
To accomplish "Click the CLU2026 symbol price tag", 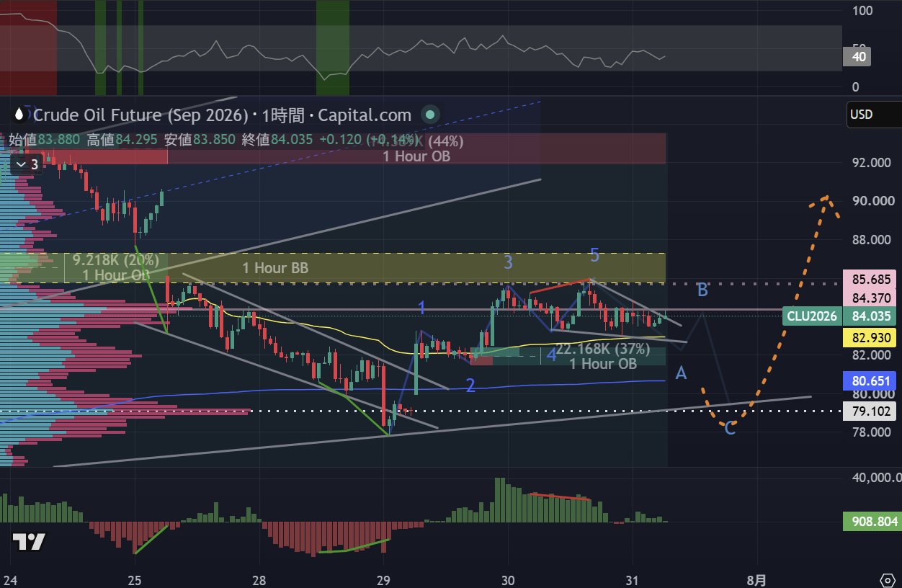I will pyautogui.click(x=811, y=316).
